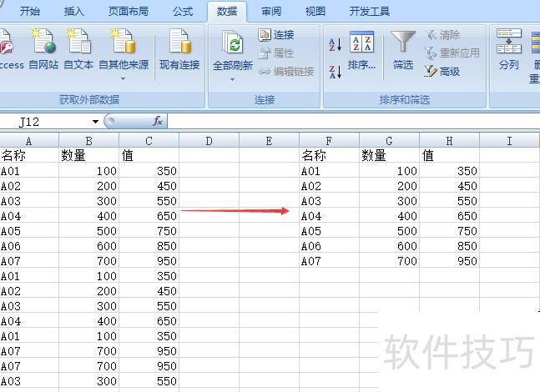Switch to the 开始 (Home) tab

pyautogui.click(x=29, y=12)
